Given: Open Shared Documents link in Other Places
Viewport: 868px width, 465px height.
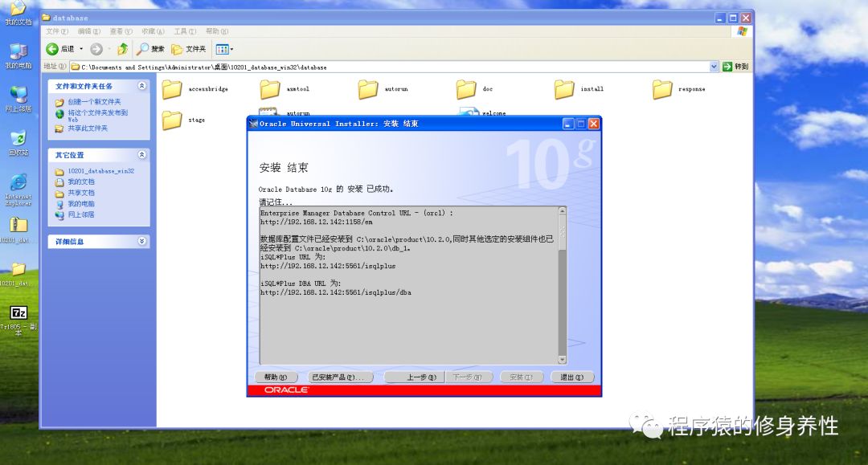Looking at the screenshot, I should [x=81, y=193].
